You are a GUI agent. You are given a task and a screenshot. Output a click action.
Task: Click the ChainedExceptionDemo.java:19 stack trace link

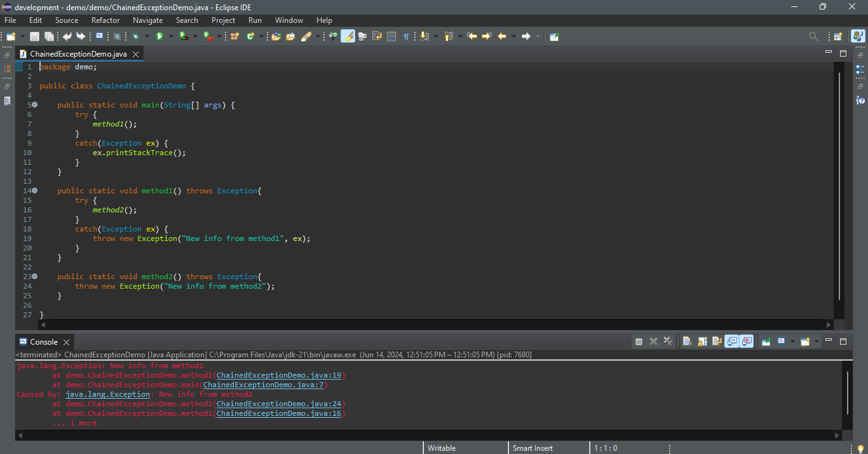point(279,375)
